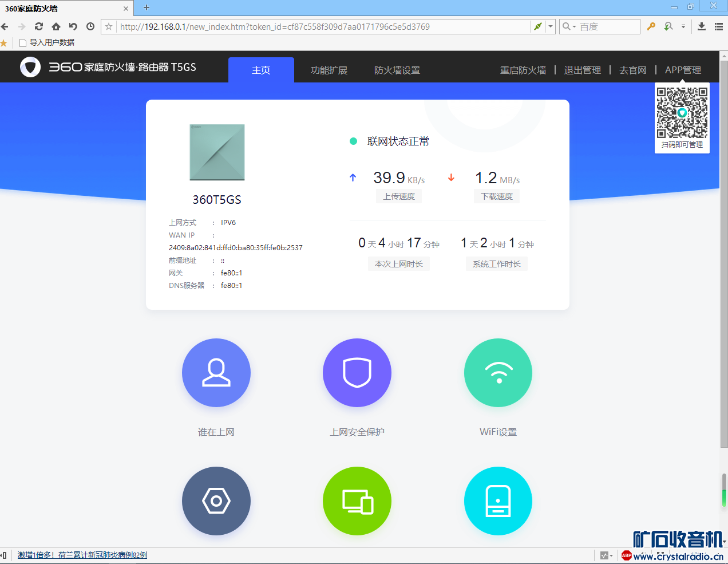Click status bar activity monitor icon
Image resolution: width=728 pixels, height=564 pixels.
point(604,555)
